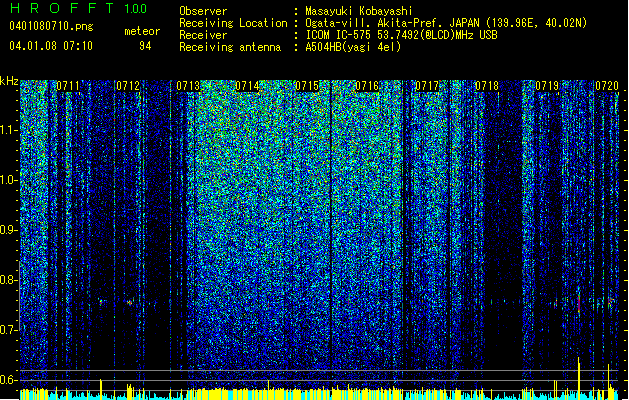Click the 'Receiver' field label
Screen dimensions: 629x400
pyautogui.click(x=203, y=35)
